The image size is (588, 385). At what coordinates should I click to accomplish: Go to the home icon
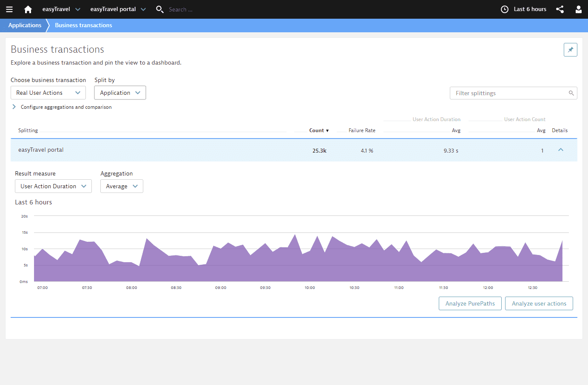28,9
